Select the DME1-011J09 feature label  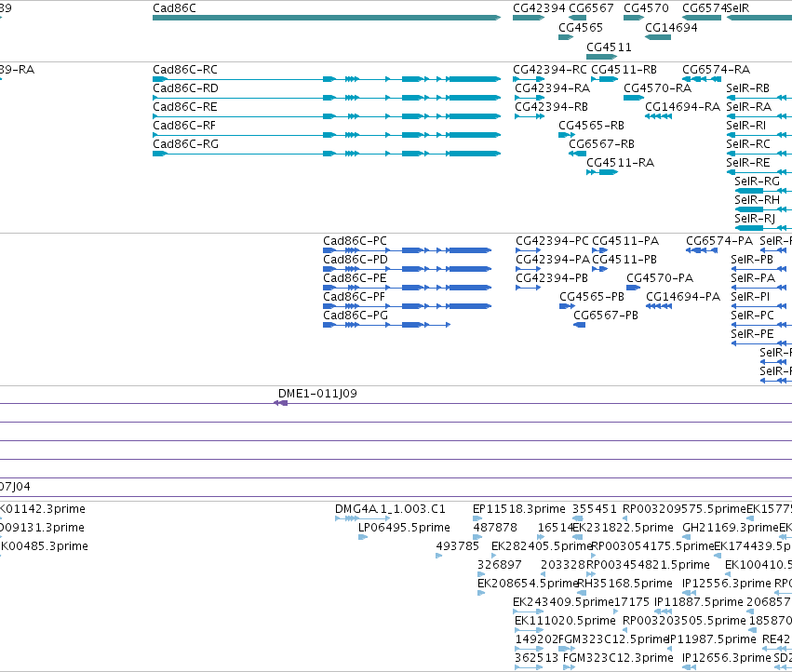click(x=317, y=393)
